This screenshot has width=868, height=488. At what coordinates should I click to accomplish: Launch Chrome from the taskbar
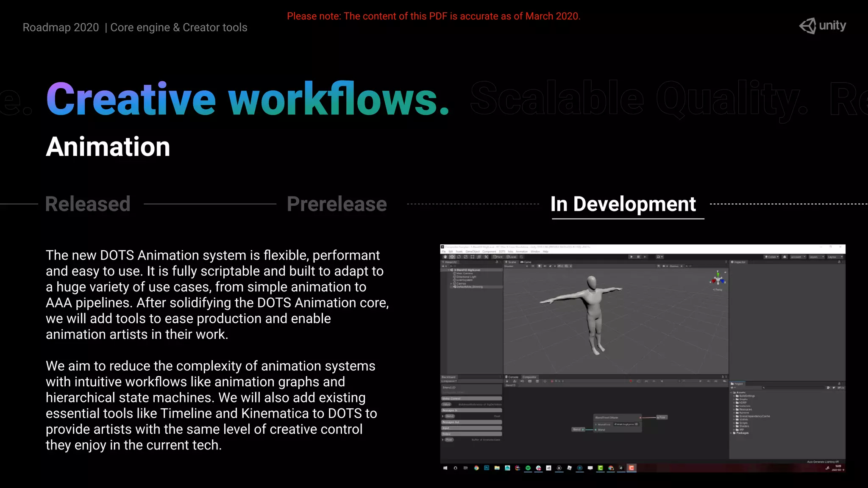tap(476, 468)
